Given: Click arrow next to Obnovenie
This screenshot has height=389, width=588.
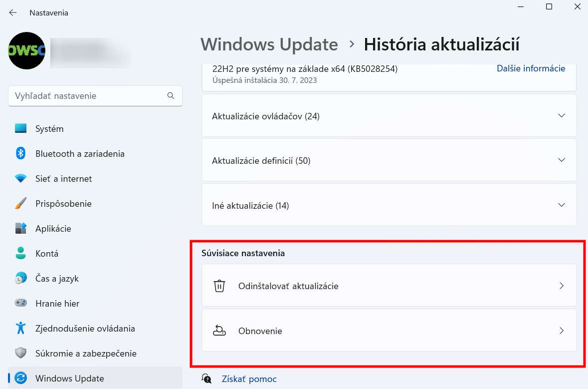Looking at the screenshot, I should click(x=562, y=331).
